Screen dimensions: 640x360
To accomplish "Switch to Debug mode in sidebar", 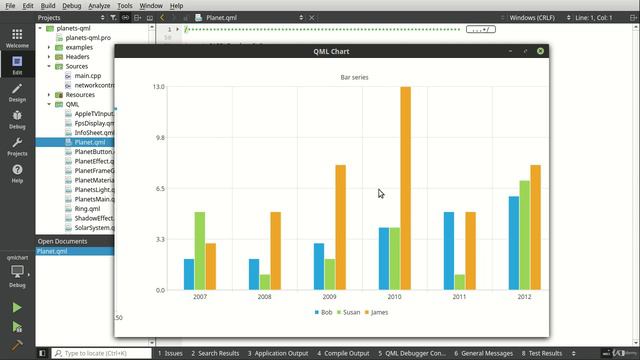I will [x=17, y=120].
